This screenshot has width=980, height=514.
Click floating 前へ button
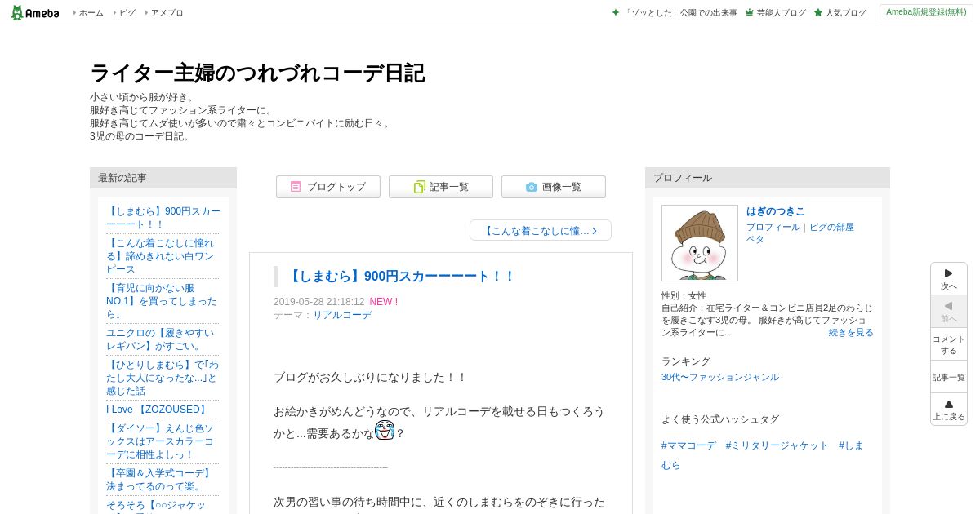point(949,312)
